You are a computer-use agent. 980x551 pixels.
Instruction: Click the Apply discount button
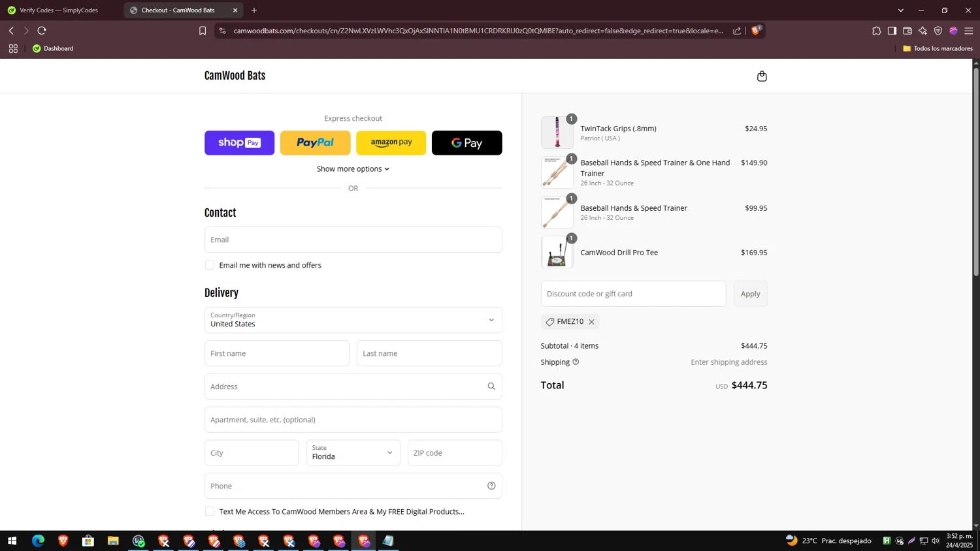click(x=750, y=294)
